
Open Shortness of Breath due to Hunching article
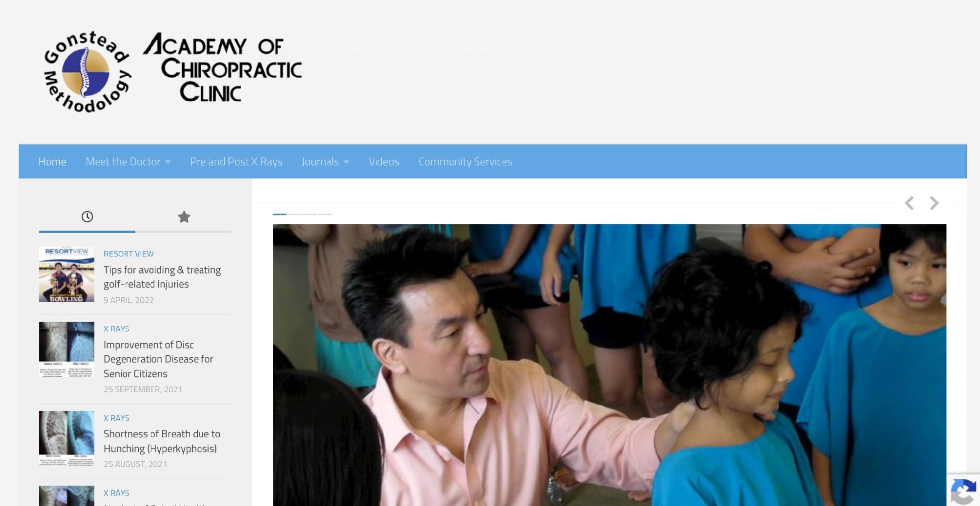pos(162,441)
